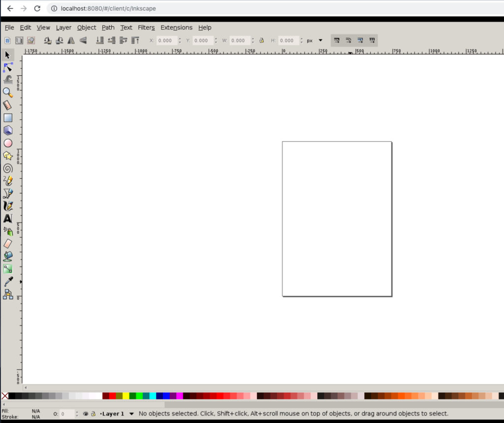Activate the Zoom tool
Viewport: 504px width, 423px height.
[7, 92]
